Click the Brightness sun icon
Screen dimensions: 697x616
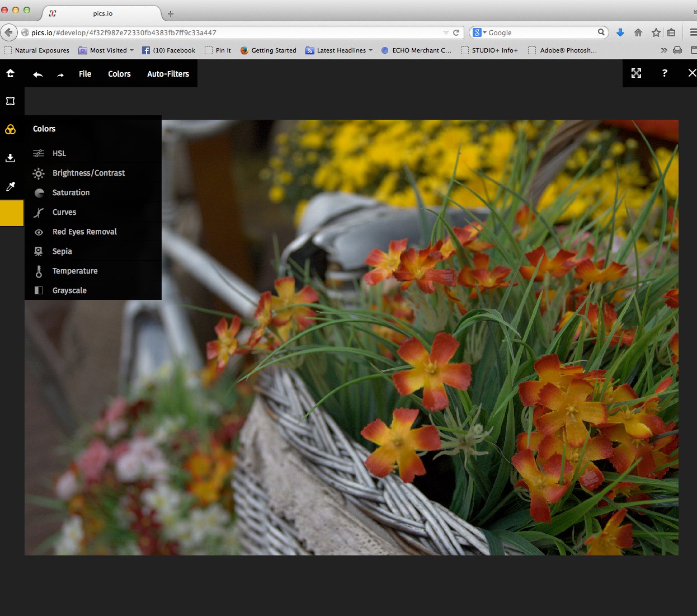(x=39, y=173)
